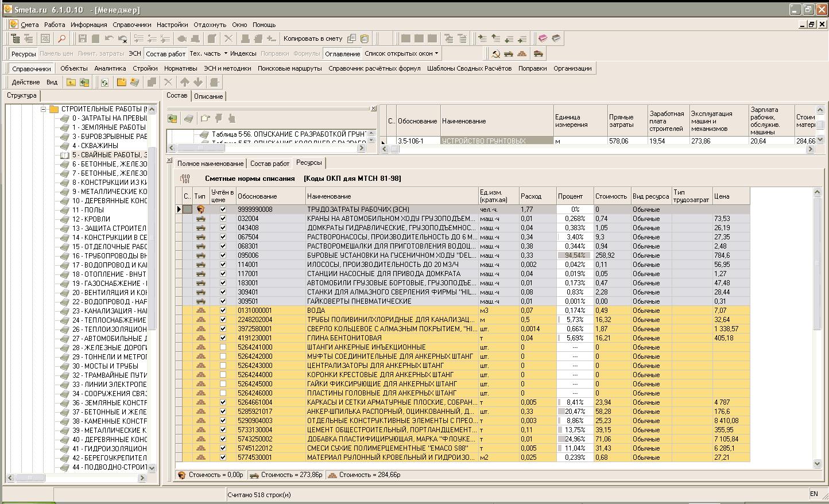Toggle checkbox for ГЛИНА БЕНТОНИТОВАЯ row
Viewport: 829px width, 504px height.
pos(223,338)
